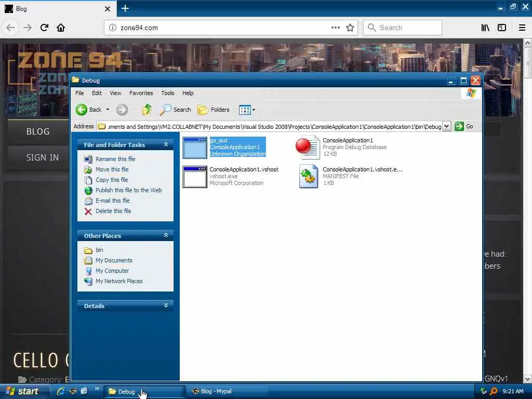532x399 pixels.
Task: Open the bin folder in Other Places
Action: [99, 250]
